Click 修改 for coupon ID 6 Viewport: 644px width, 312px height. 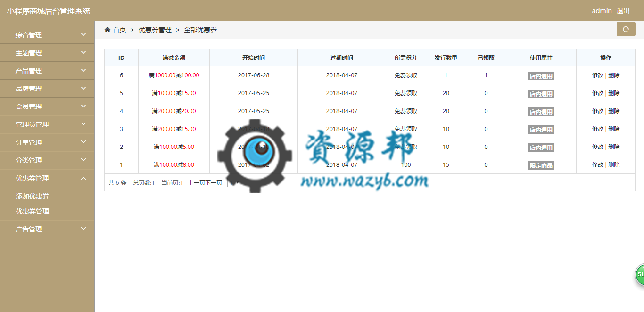(598, 75)
